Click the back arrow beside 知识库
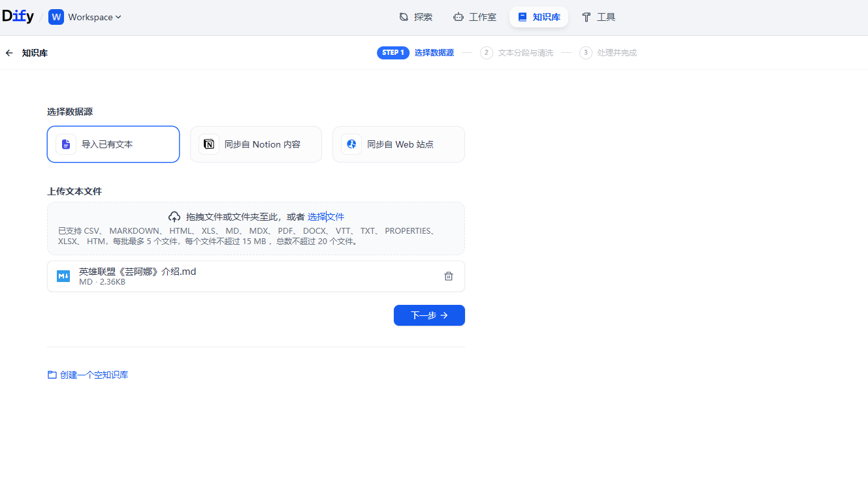This screenshot has height=487, width=868. pos(9,53)
